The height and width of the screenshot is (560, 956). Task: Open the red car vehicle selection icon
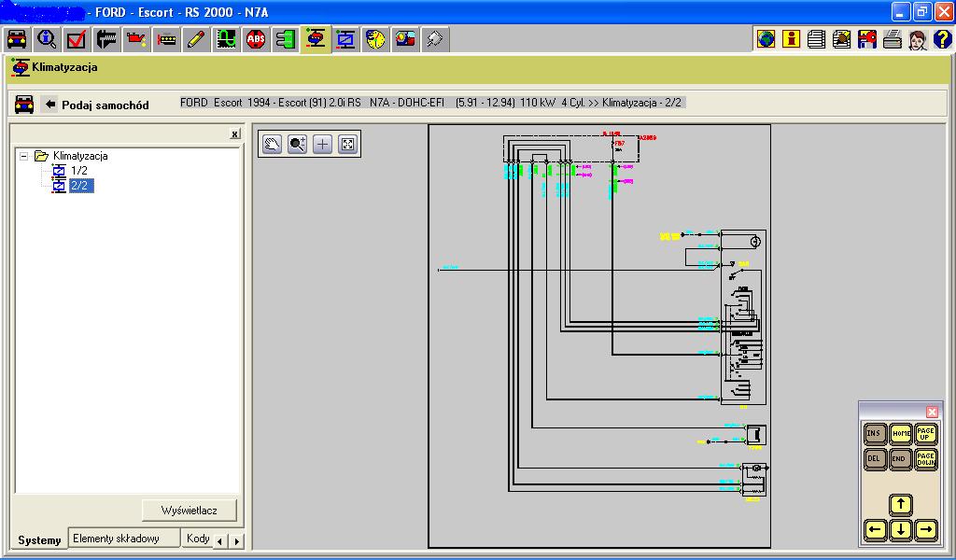click(17, 39)
